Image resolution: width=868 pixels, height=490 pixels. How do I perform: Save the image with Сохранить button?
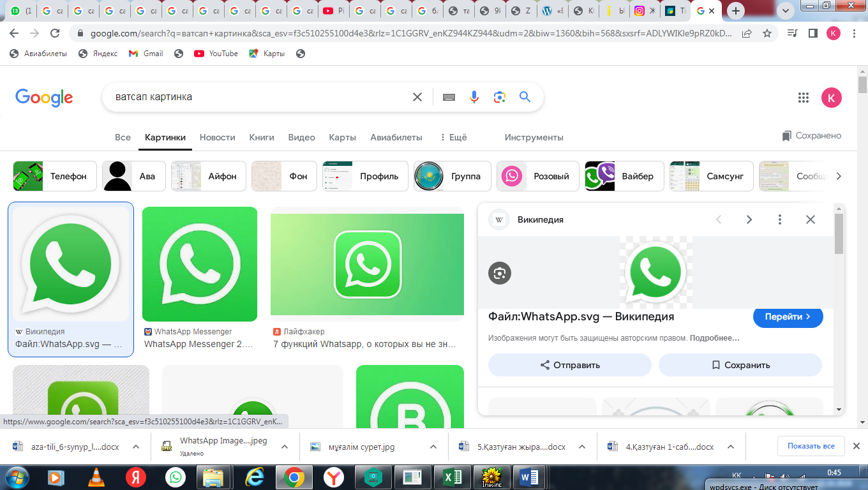[x=740, y=365]
